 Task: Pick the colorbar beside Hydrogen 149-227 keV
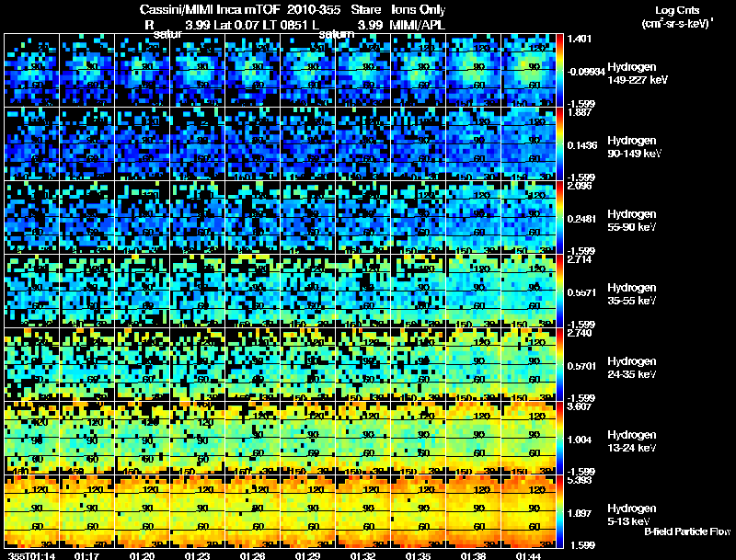(x=559, y=70)
